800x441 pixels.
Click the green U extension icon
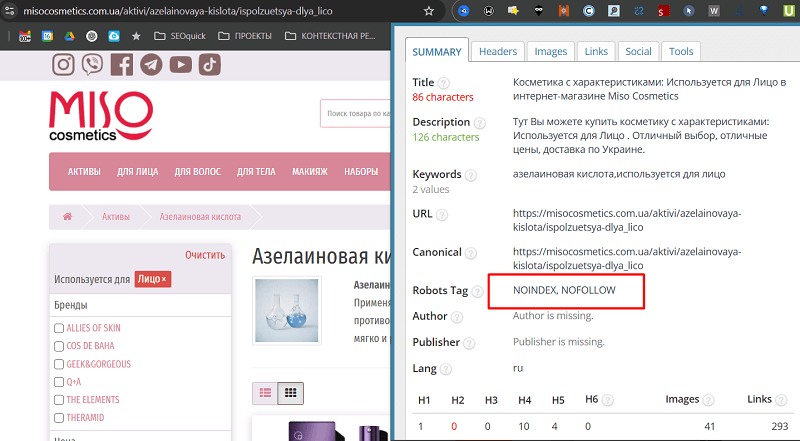click(789, 11)
